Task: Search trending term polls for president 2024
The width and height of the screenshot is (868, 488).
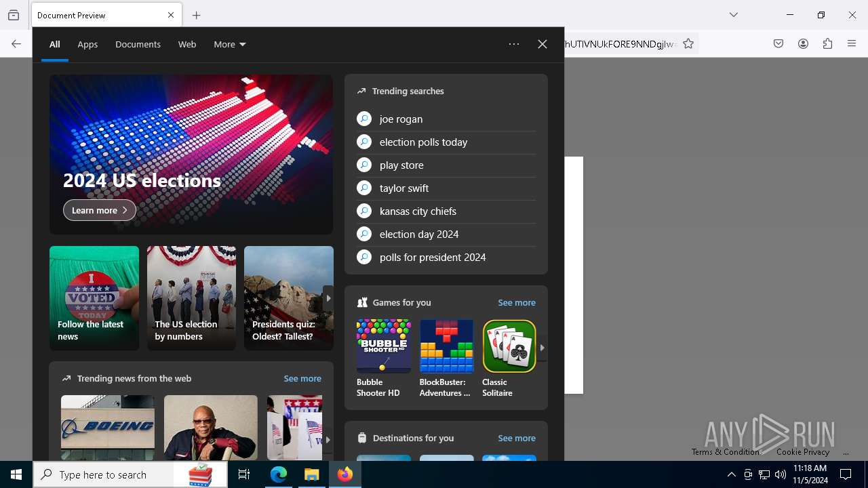Action: (446, 257)
